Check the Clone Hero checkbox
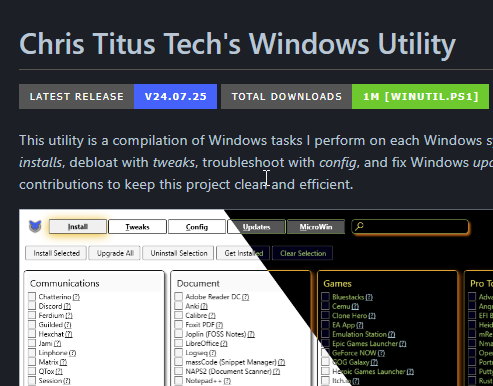 (326, 315)
